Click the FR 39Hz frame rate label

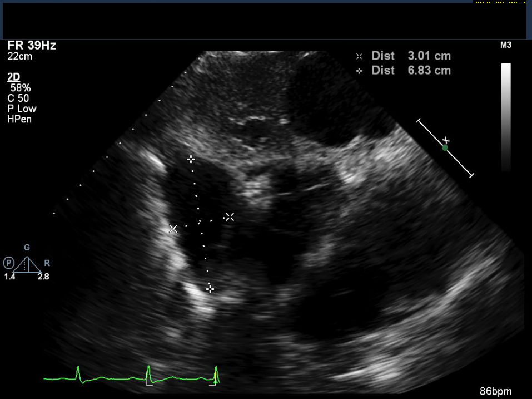[x=32, y=46]
